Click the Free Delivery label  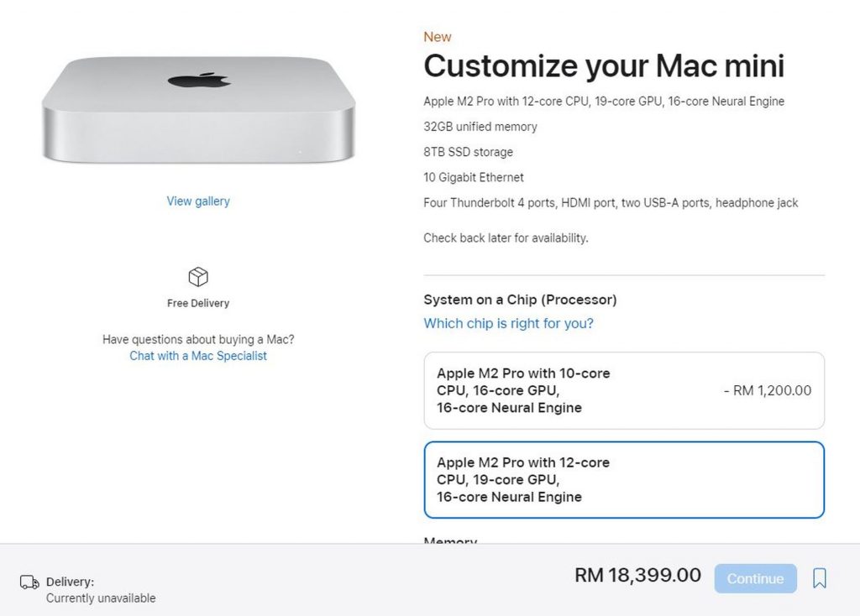pos(198,303)
